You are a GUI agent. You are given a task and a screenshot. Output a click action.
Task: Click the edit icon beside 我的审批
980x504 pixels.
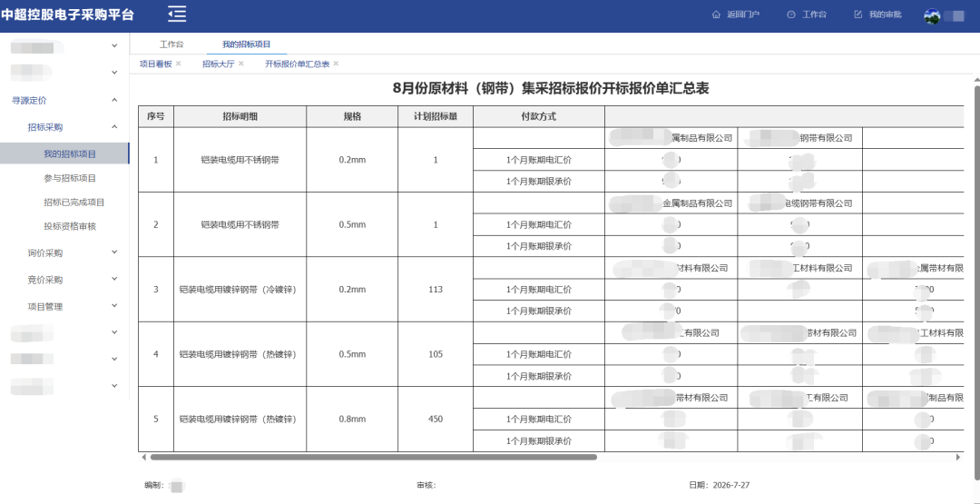point(858,15)
